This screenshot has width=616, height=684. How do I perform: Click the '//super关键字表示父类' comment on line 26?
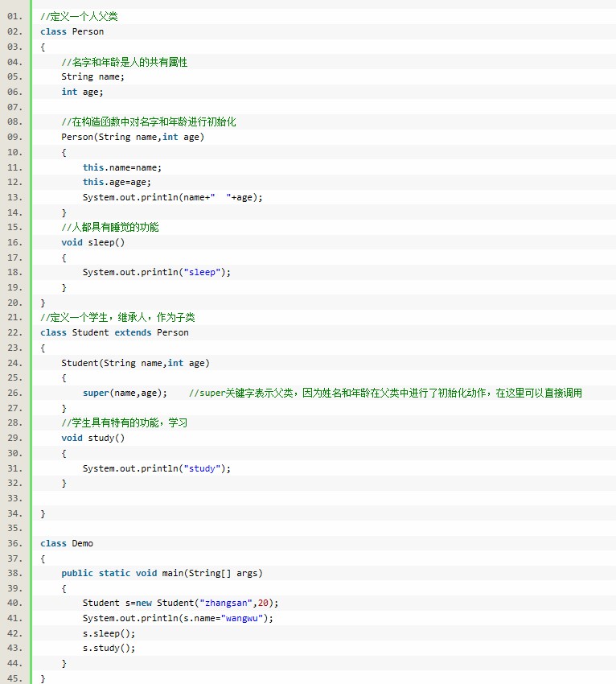(385, 393)
